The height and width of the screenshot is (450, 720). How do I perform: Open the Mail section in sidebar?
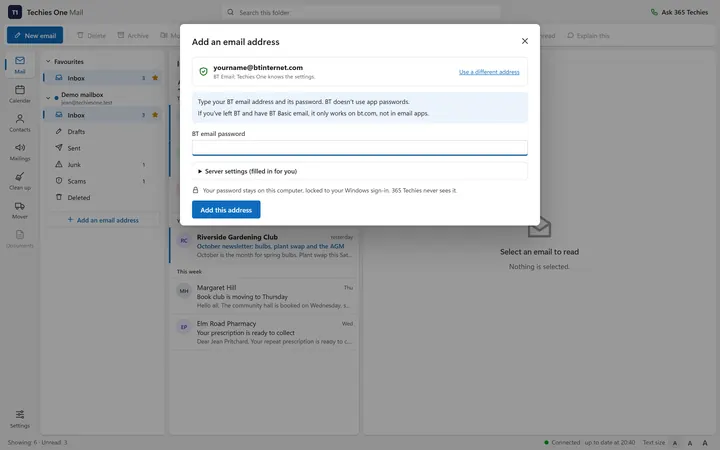pyautogui.click(x=20, y=65)
